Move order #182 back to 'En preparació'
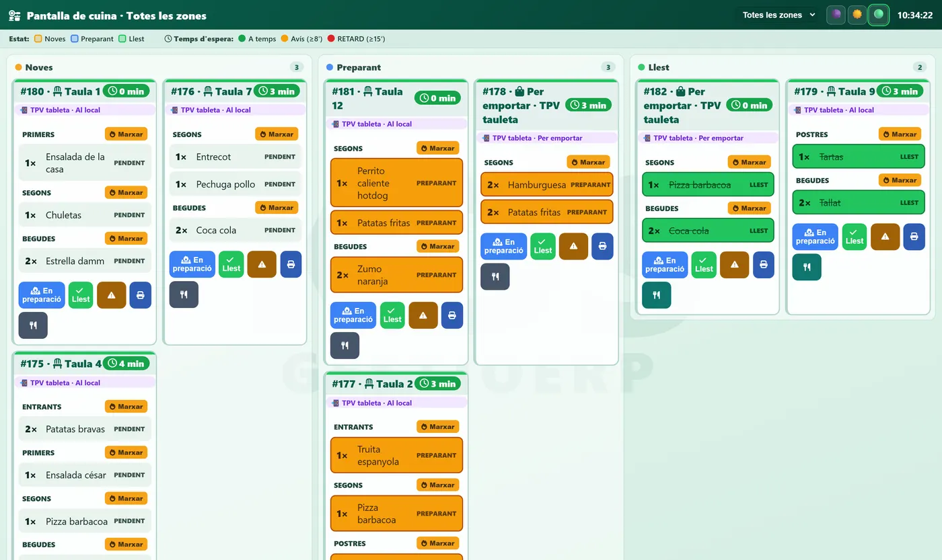Viewport: 942px width, 560px height. [665, 265]
